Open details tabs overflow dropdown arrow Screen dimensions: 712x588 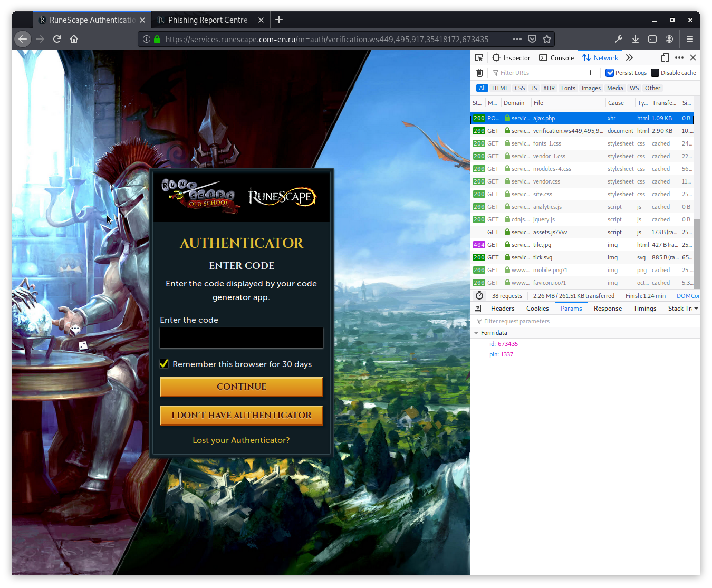tap(696, 309)
